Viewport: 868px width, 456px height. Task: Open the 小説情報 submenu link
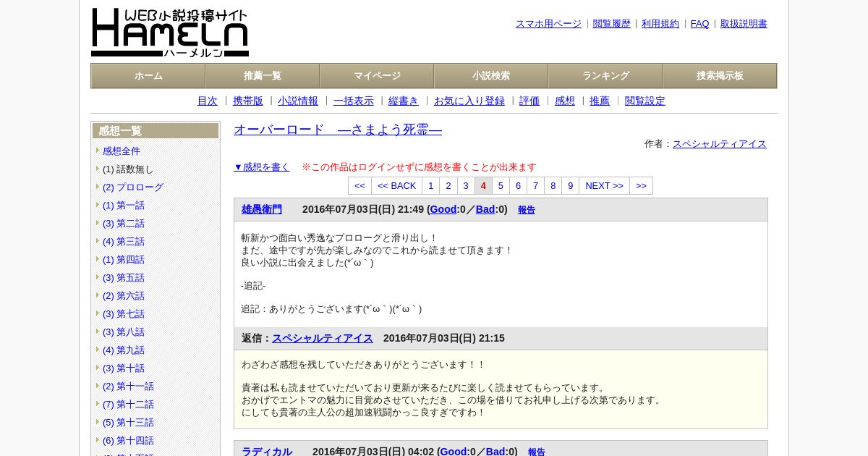[x=298, y=101]
